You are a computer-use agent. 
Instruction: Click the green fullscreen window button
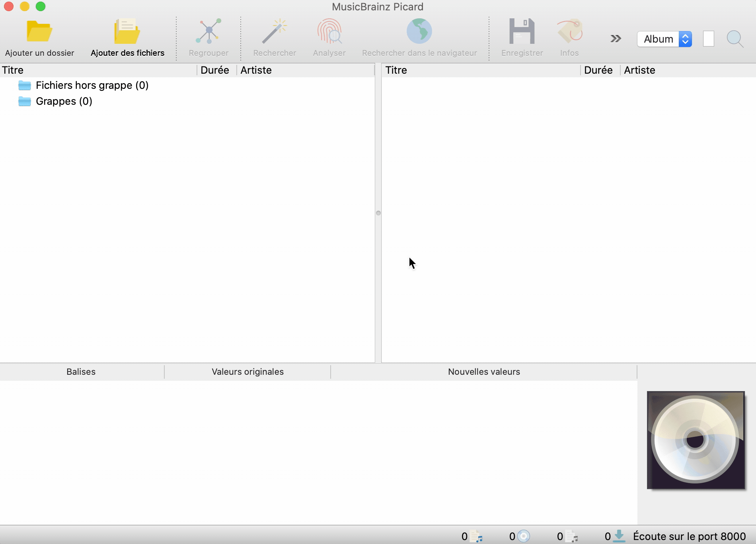[41, 6]
